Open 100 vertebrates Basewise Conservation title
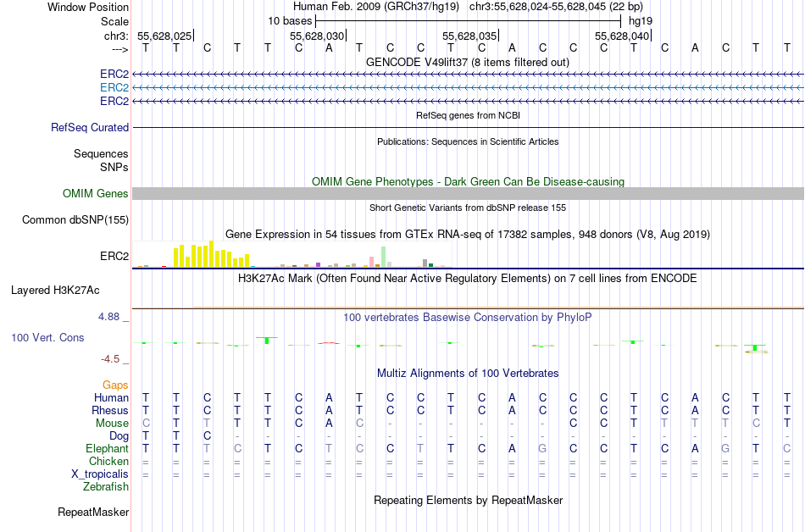 [468, 318]
